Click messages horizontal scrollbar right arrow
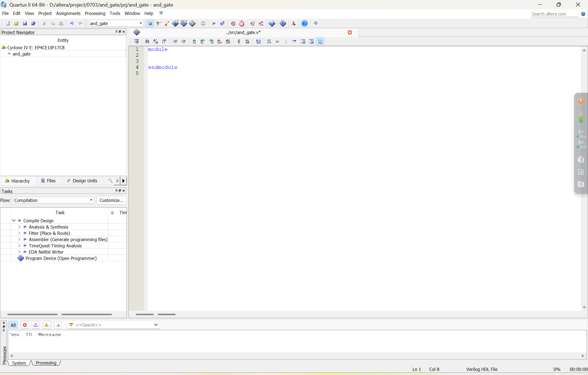The image size is (588, 375). (x=583, y=356)
